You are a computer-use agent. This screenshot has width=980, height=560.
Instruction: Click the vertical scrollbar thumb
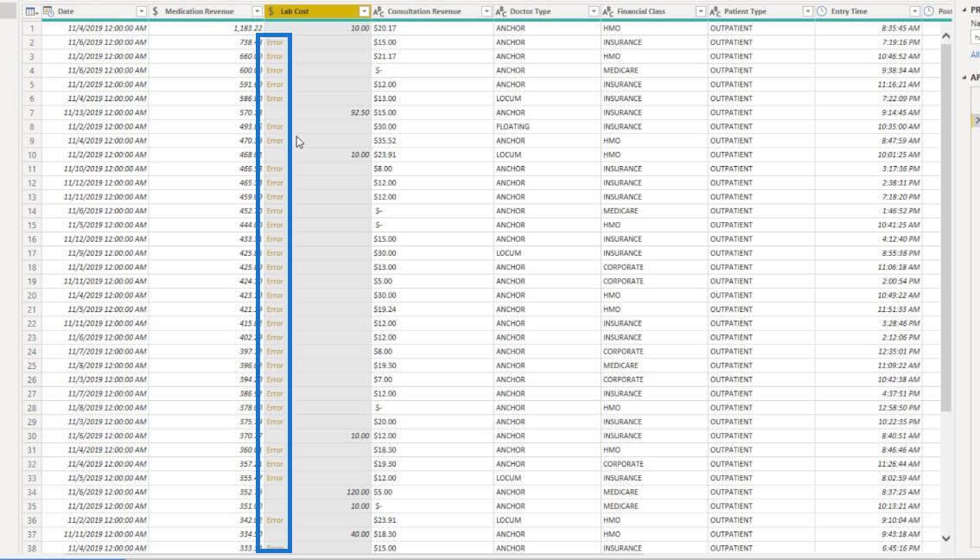tap(945, 228)
